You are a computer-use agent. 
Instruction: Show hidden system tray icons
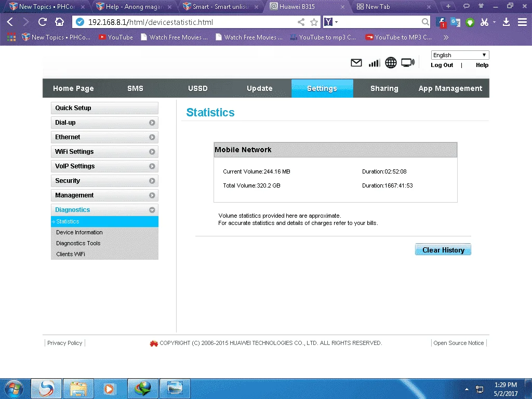467,389
